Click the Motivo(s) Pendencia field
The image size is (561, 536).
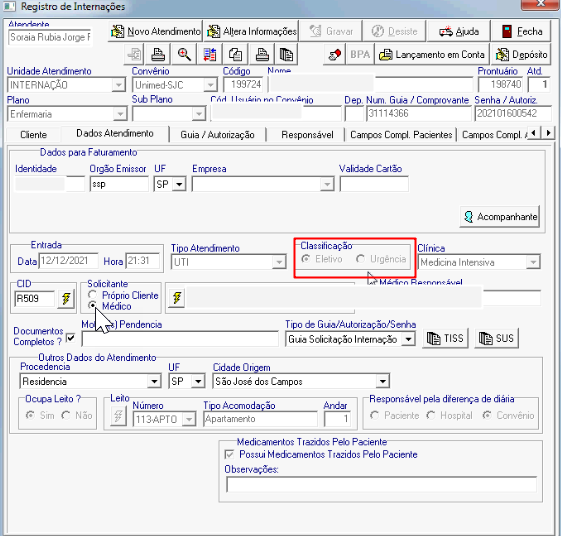[180, 339]
